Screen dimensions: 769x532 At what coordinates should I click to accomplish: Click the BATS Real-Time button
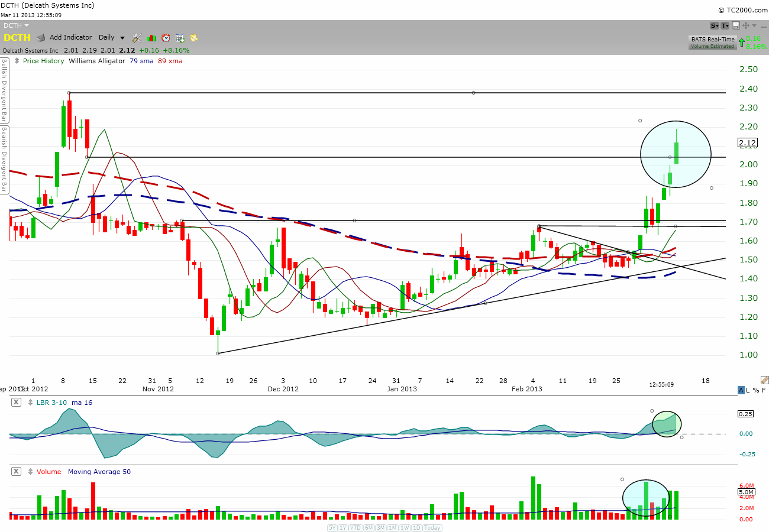[x=713, y=40]
